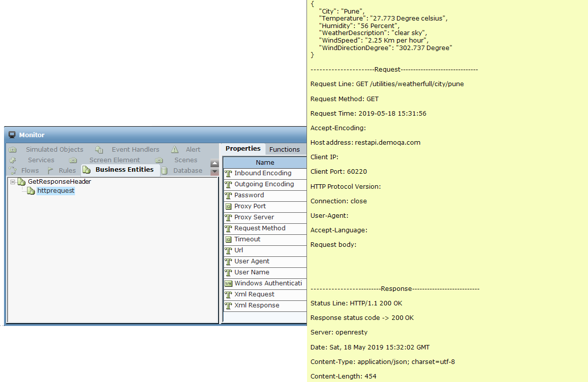This screenshot has height=382, width=588.
Task: Select the GetResponseHeader entity
Action: [59, 182]
